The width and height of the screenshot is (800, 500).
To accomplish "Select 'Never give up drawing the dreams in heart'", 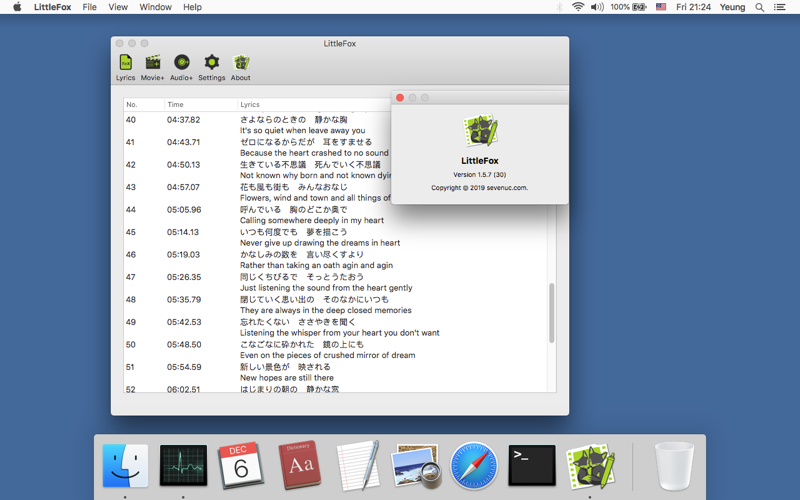I will point(320,243).
